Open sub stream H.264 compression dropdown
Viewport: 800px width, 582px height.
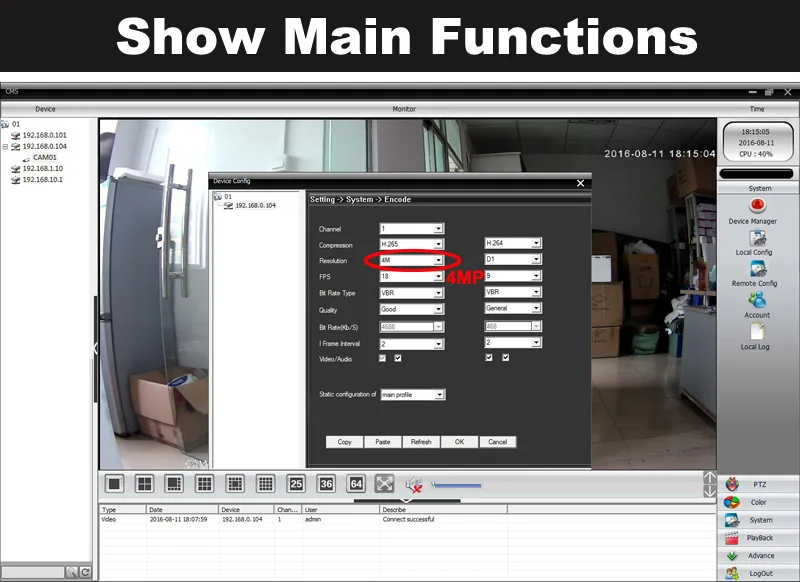[513, 243]
